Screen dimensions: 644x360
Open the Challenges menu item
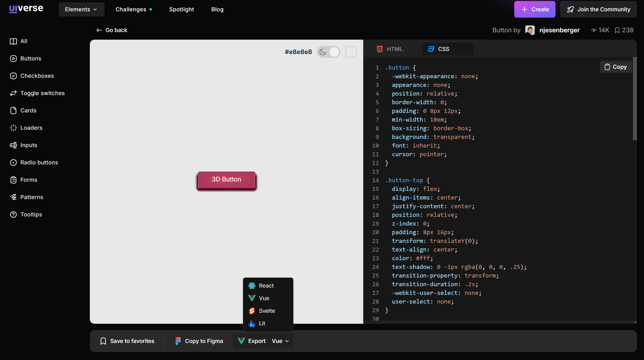pyautogui.click(x=131, y=9)
